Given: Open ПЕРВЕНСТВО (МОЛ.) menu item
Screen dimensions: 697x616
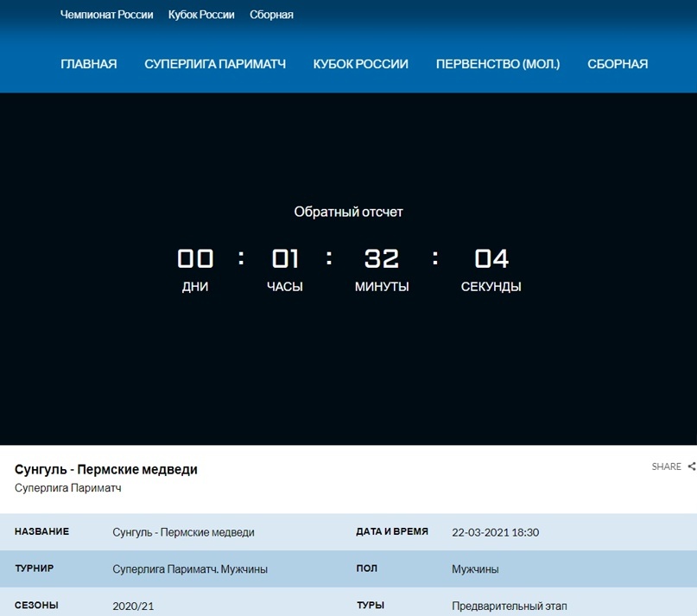Looking at the screenshot, I should (x=497, y=64).
